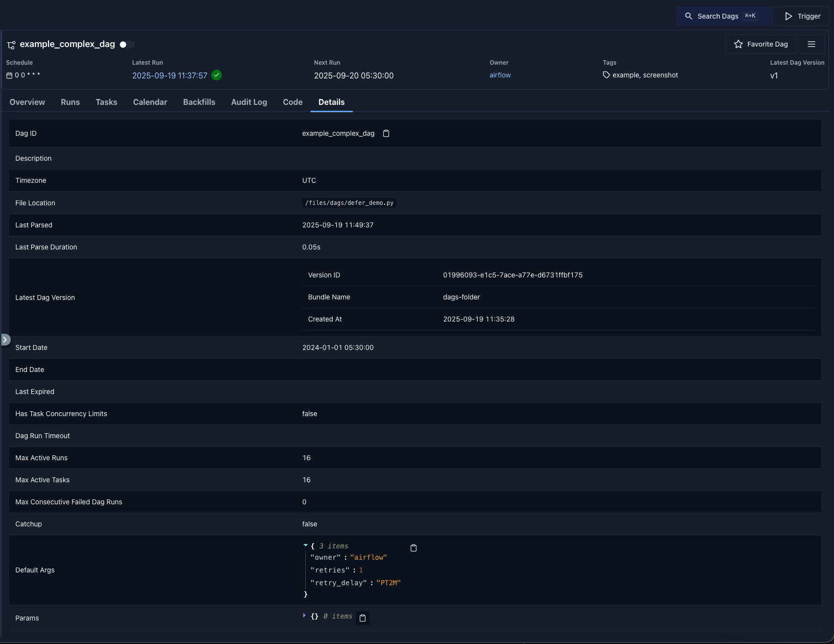Click the green success icon beside Latest Run
This screenshot has width=834, height=644.
tap(217, 75)
